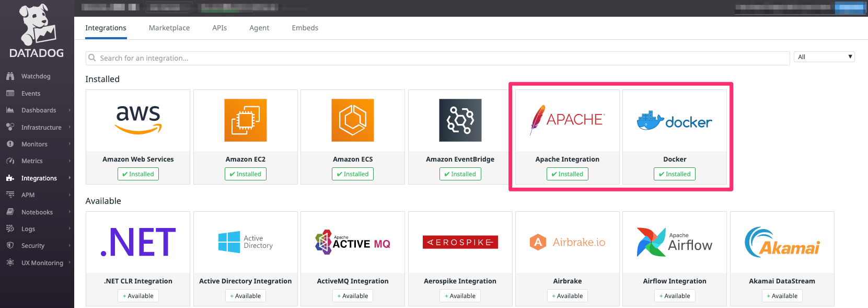868x308 pixels.
Task: Click the APM icon in sidebar
Action: tap(10, 195)
